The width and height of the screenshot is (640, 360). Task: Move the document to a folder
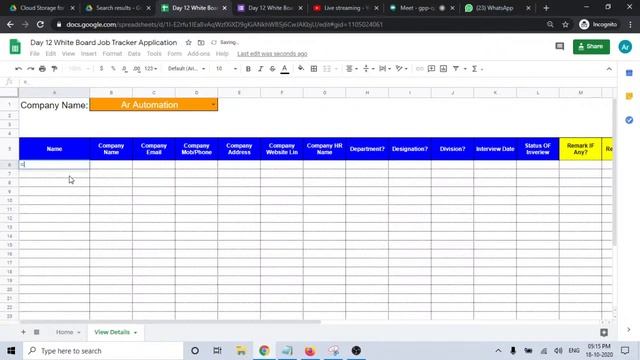[x=201, y=42]
